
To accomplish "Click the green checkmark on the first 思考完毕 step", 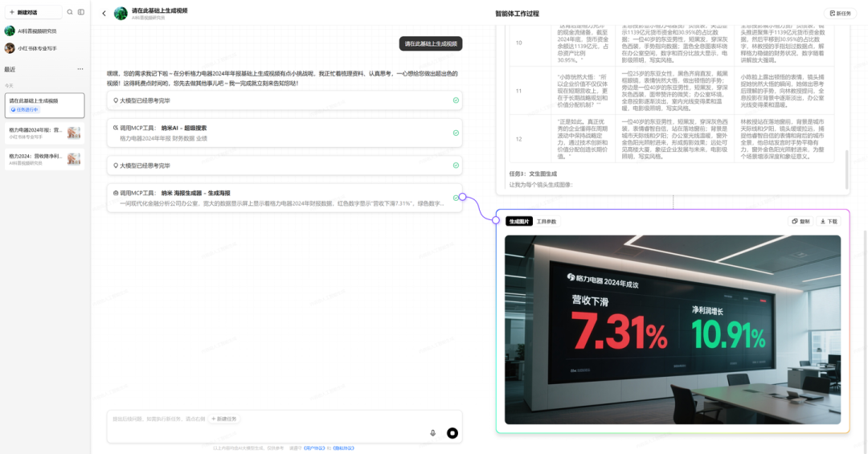I will (456, 100).
